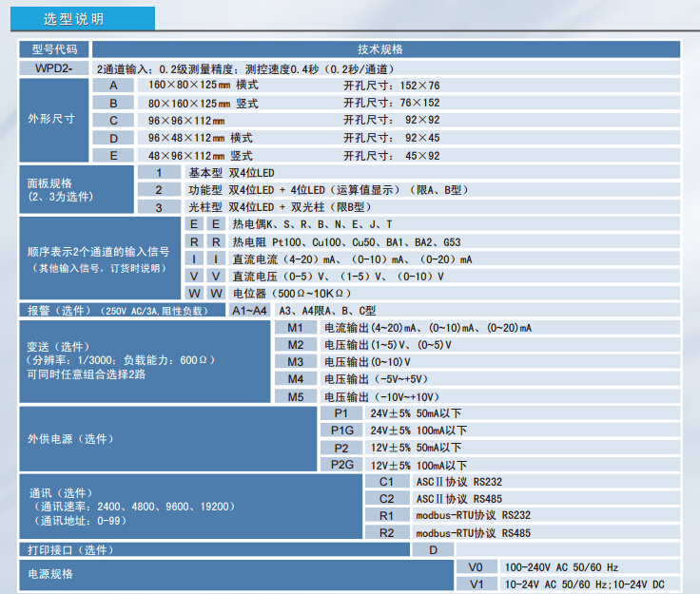Select size code C for 96×96×112mm

coord(113,120)
